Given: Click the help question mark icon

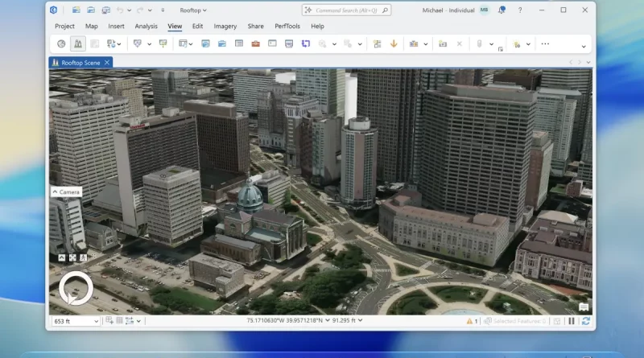Looking at the screenshot, I should click(x=520, y=10).
